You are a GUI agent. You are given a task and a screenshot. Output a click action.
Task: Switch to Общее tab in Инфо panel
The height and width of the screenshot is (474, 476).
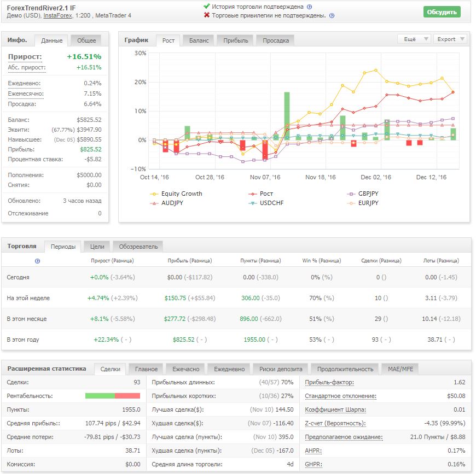[x=86, y=40]
